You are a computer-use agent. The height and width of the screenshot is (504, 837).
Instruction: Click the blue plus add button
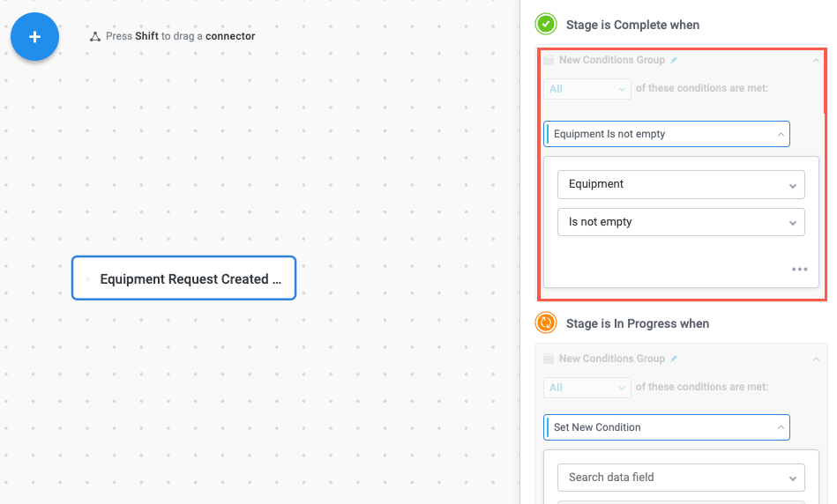(34, 37)
